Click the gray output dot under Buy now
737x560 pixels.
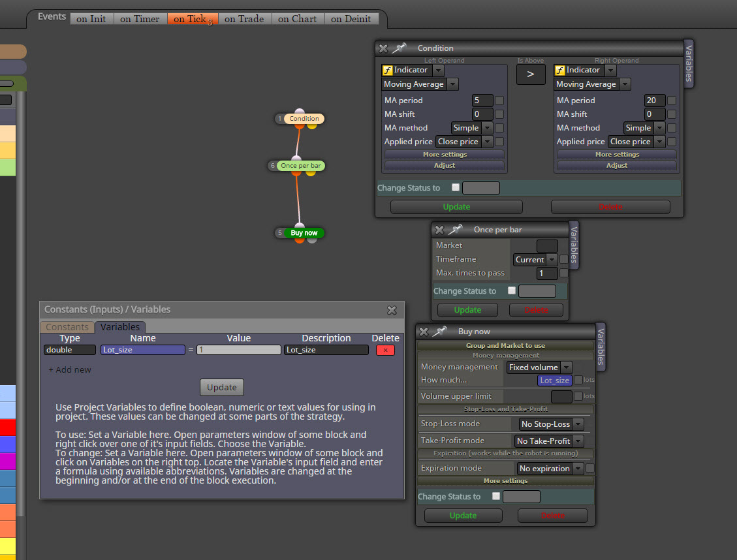[x=311, y=241]
